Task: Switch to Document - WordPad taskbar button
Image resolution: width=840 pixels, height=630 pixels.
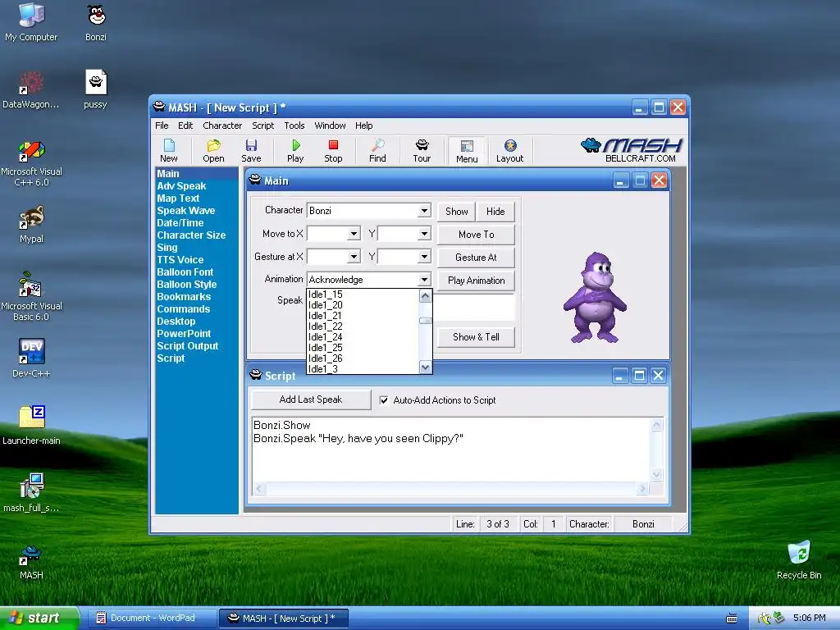Action: 152,619
